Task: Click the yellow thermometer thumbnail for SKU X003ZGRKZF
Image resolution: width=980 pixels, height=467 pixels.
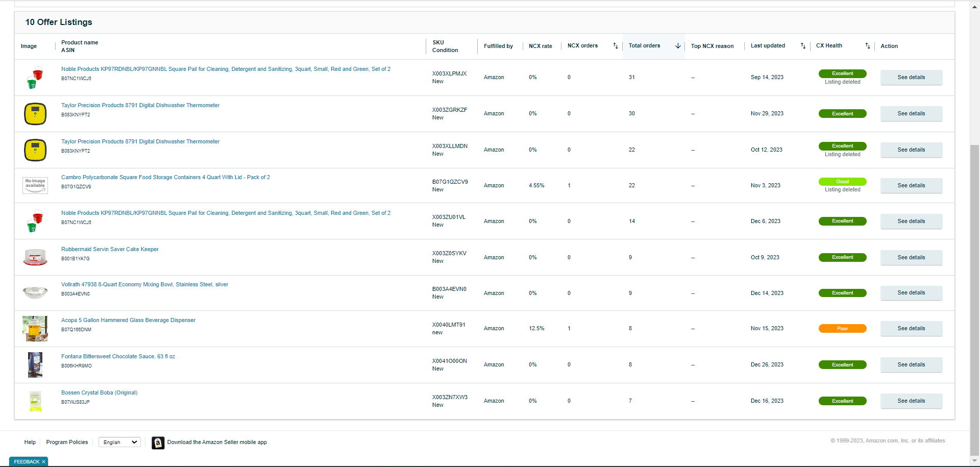Action: click(35, 114)
